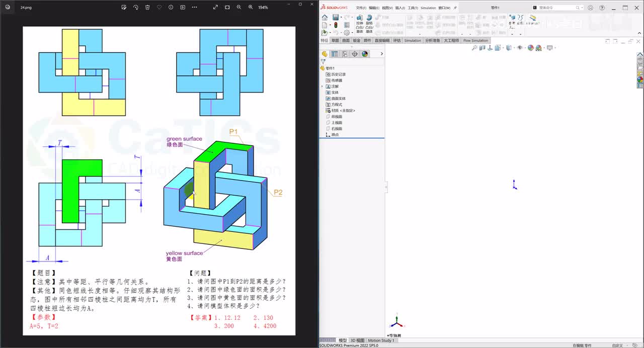The width and height of the screenshot is (644, 348).
Task: Switch to the 评估 tab
Action: pos(397,40)
